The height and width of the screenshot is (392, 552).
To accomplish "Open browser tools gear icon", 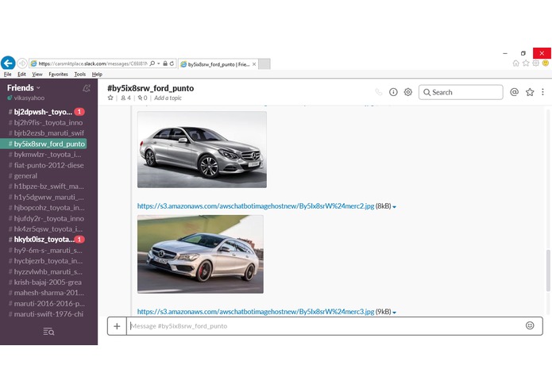I will 536,63.
